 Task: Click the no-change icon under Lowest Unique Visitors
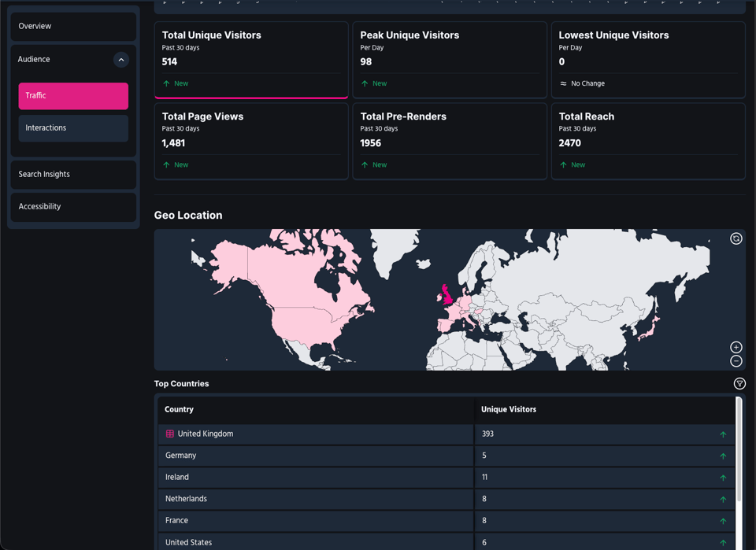[563, 83]
